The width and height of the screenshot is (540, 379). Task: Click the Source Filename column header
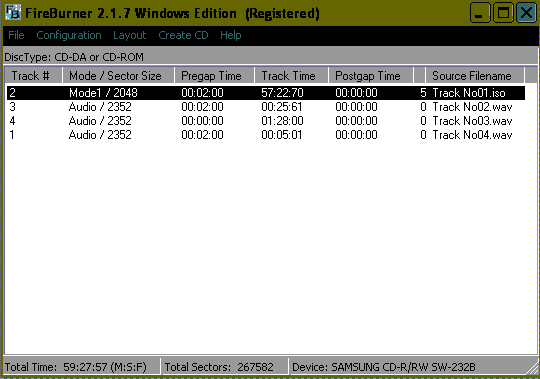point(475,75)
